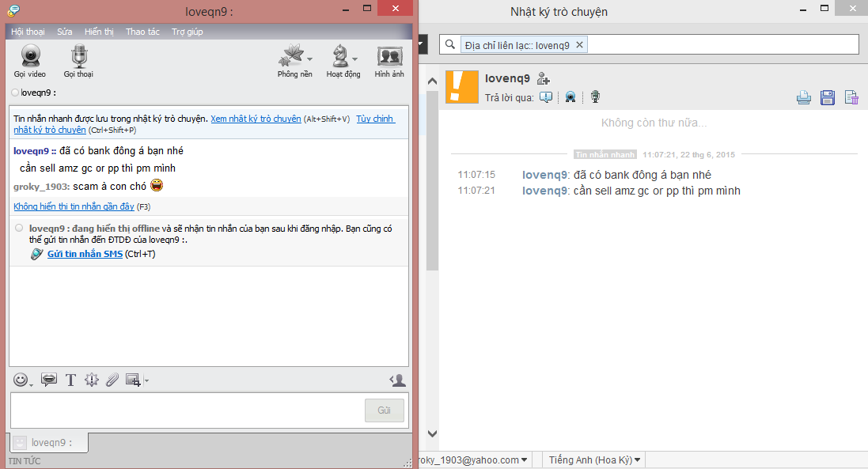The height and width of the screenshot is (469, 868).
Task: Click the Không còn thư nữa text
Action: click(654, 123)
